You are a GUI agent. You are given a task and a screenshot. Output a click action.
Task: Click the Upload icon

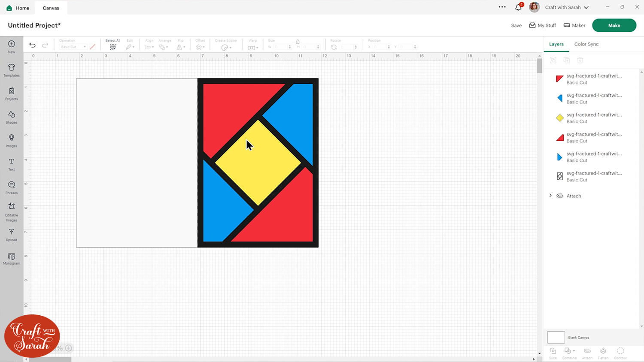12,232
